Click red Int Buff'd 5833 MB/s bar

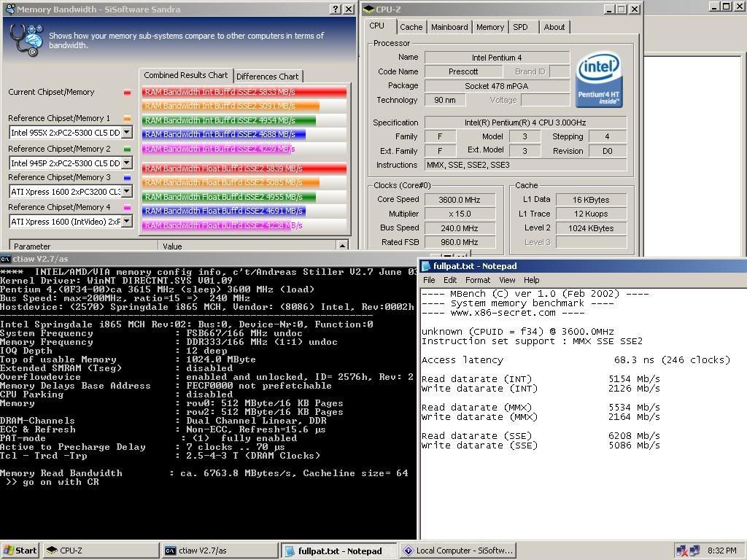[x=244, y=92]
